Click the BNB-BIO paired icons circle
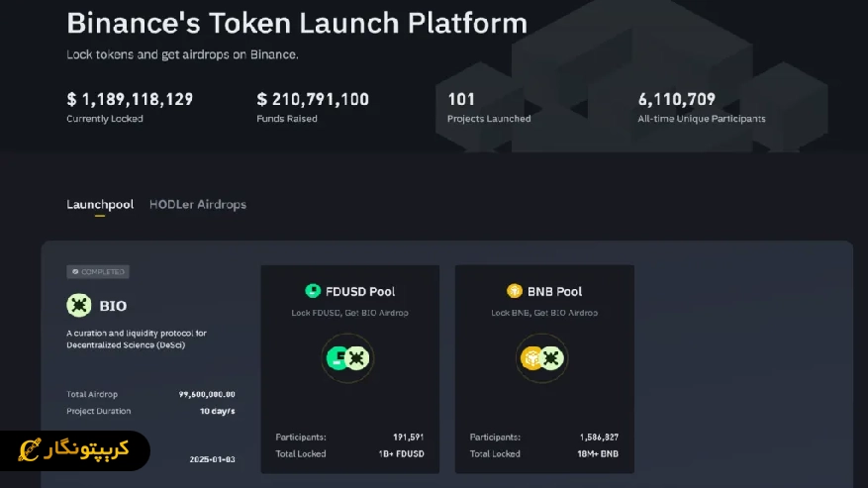Image resolution: width=868 pixels, height=488 pixels. tap(542, 358)
